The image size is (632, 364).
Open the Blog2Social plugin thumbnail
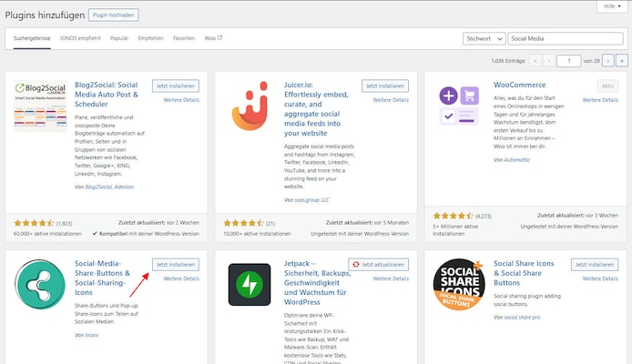click(x=40, y=106)
